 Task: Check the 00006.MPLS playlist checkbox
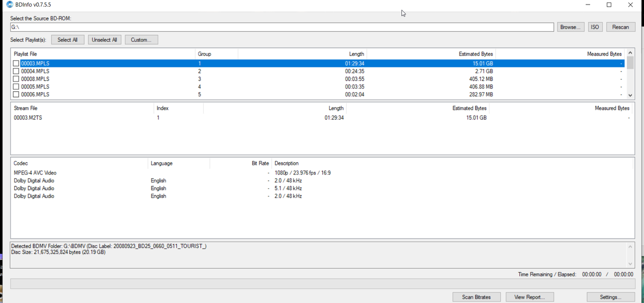click(16, 95)
